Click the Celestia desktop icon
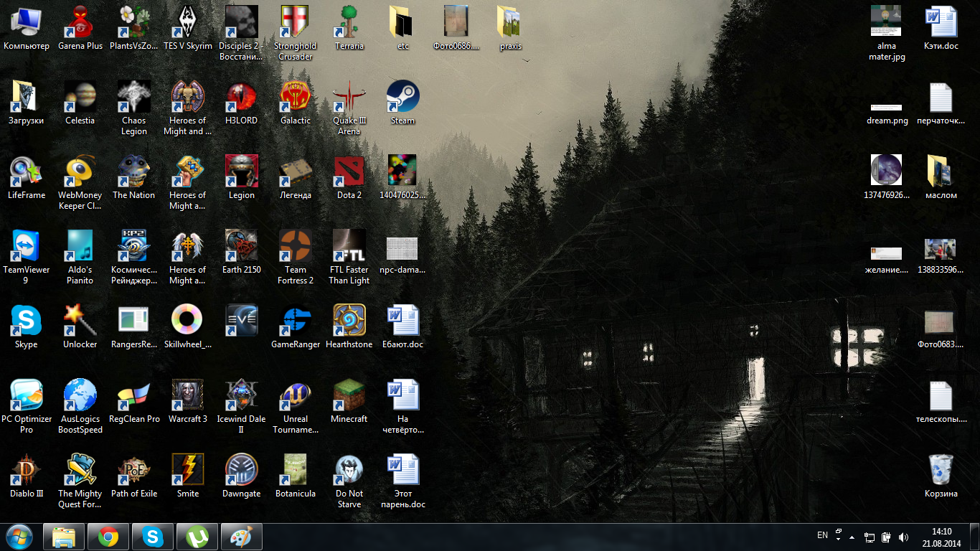Viewport: 980px width, 551px height. [x=80, y=103]
